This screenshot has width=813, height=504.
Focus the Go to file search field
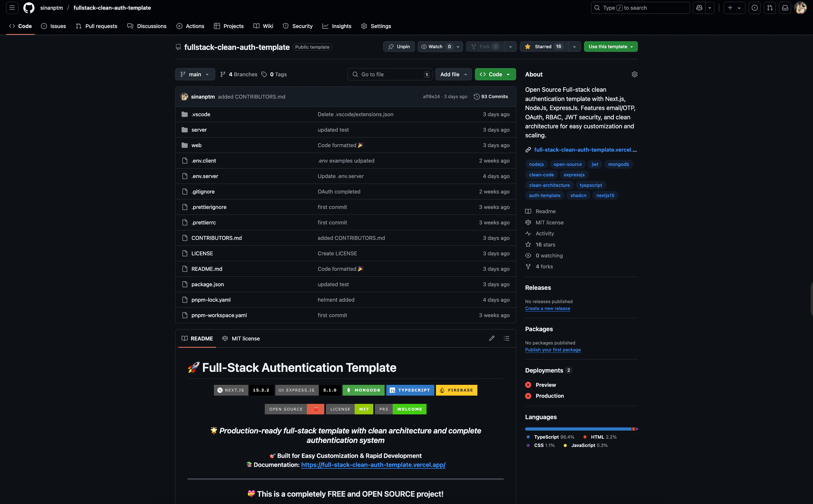coord(390,74)
